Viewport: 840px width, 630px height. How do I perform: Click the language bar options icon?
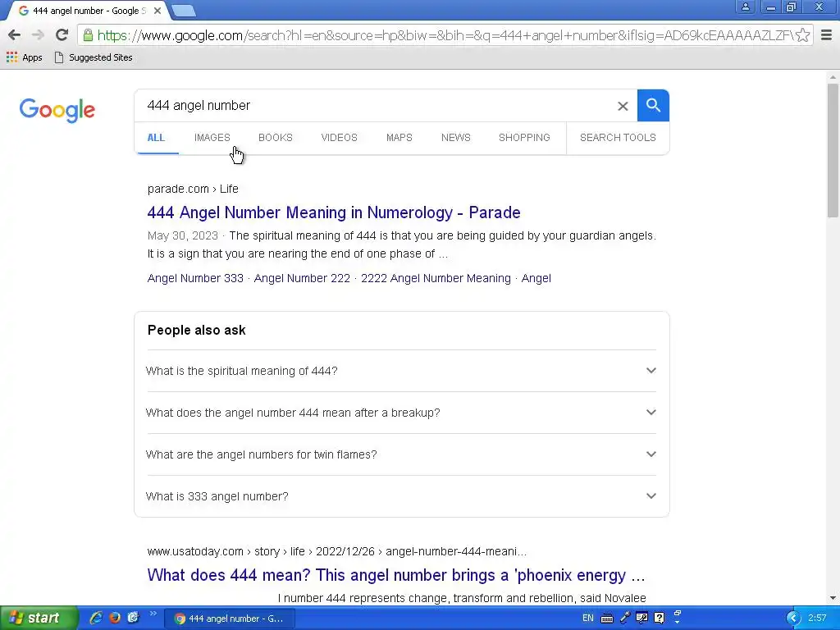coord(677,617)
